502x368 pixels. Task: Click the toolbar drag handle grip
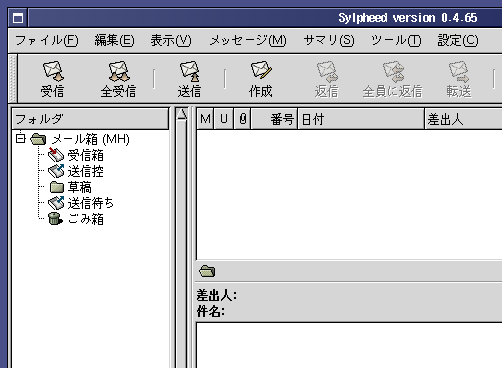tap(13, 79)
